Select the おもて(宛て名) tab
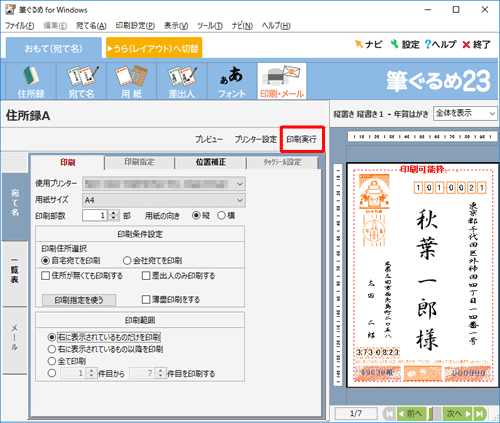Viewport: 500px width, 423px height. point(54,49)
